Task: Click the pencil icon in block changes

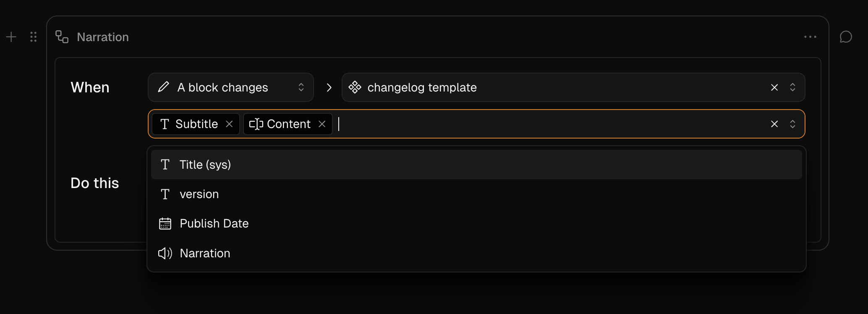Action: 163,87
